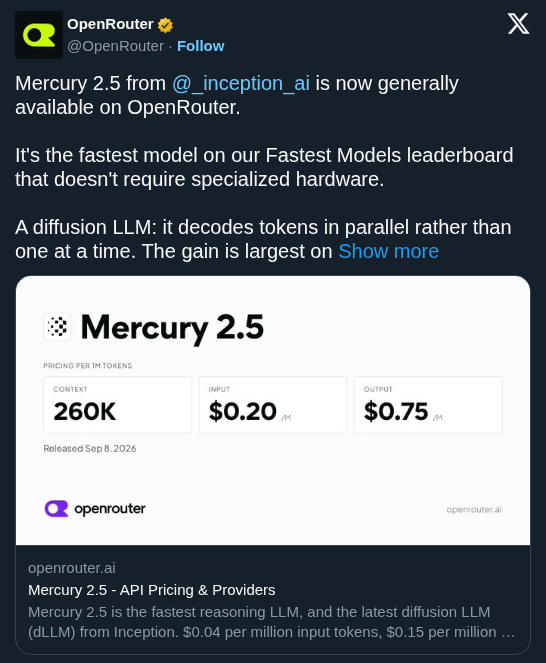Open Mercury 2.5 - API Pricing & Providers
Image resolution: width=546 pixels, height=663 pixels.
click(x=151, y=590)
